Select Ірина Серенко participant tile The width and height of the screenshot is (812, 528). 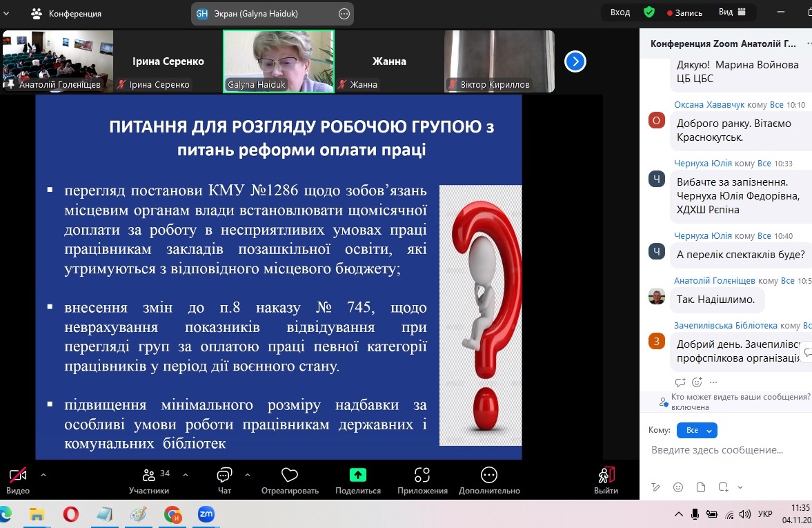pos(168,61)
